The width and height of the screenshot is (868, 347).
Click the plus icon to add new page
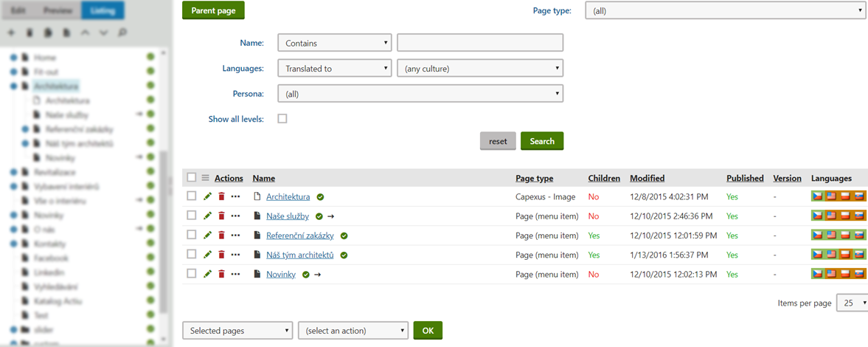coord(11,33)
